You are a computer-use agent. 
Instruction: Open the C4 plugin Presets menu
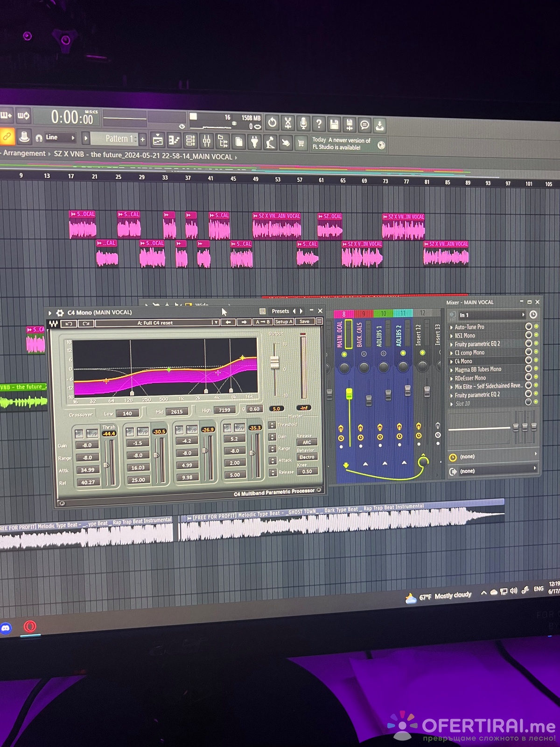point(280,311)
